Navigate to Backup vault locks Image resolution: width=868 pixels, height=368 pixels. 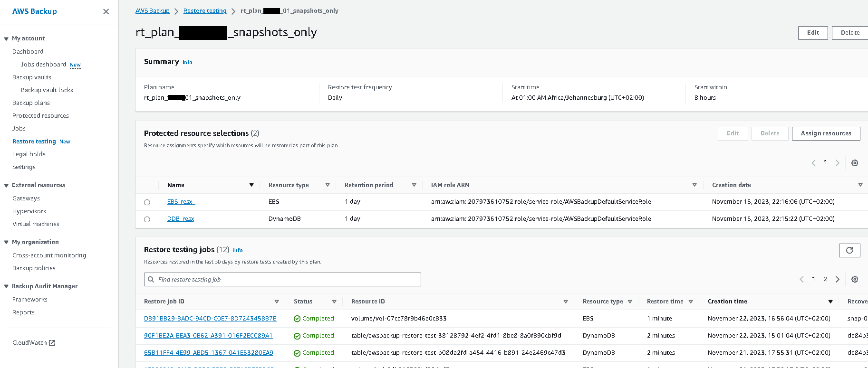(47, 90)
